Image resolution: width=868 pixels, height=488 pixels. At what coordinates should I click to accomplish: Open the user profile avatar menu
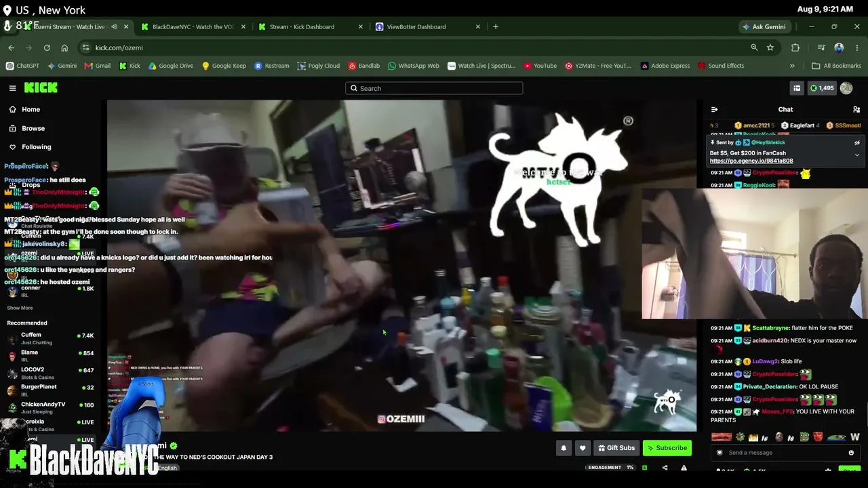pos(846,88)
